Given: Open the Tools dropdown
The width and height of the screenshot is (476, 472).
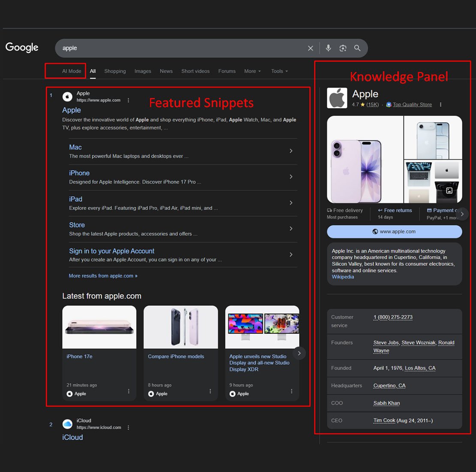Looking at the screenshot, I should tap(279, 71).
